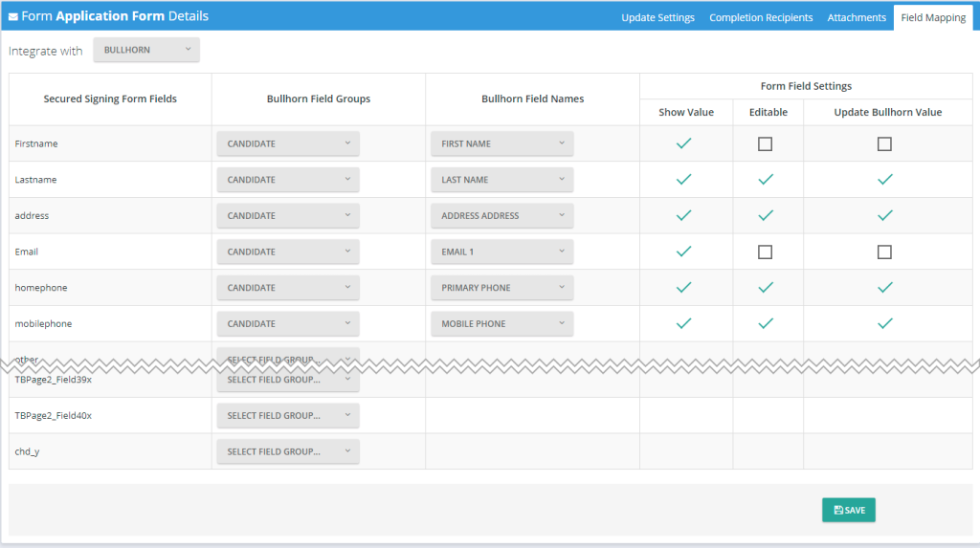Viewport: 980px width, 548px height.
Task: Open the FIRST NAME field name dropdown
Action: [501, 143]
